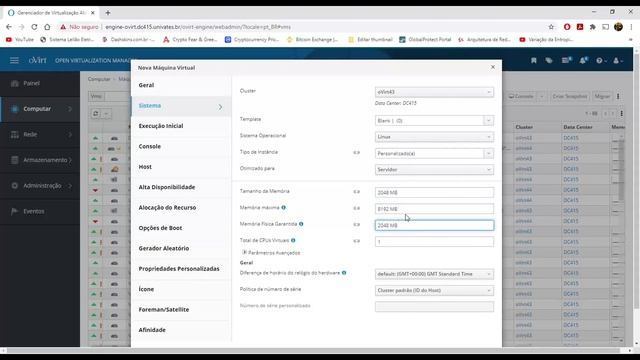Image resolution: width=640 pixels, height=360 pixels.
Task: Open the Cluster dropdown
Action: tap(434, 92)
